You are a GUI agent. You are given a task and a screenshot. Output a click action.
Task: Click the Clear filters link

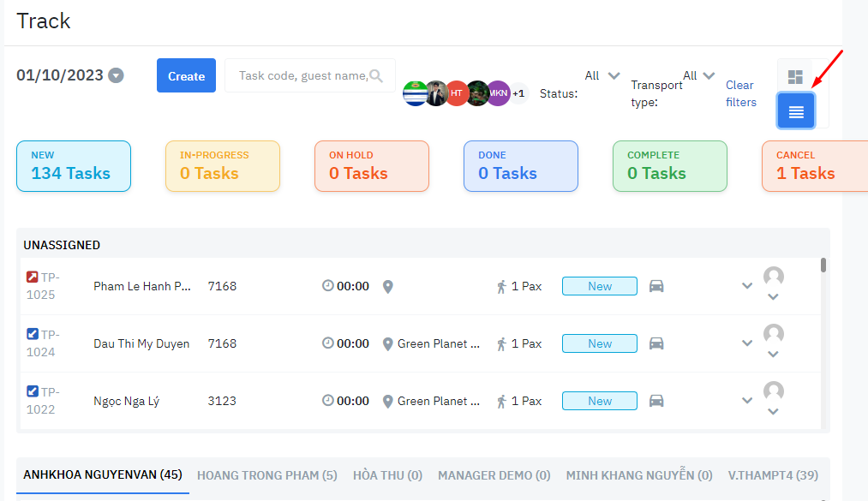pos(740,93)
